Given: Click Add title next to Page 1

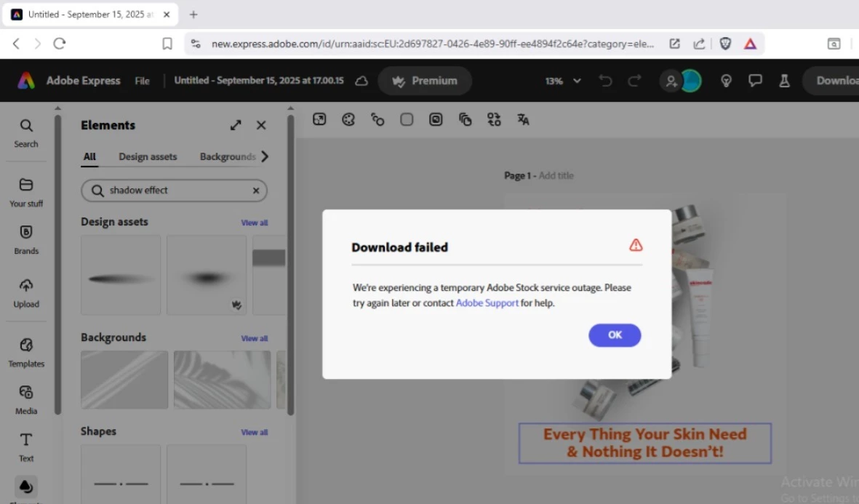Looking at the screenshot, I should (556, 175).
